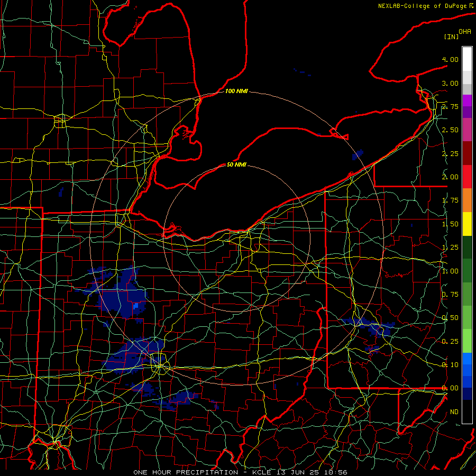Select the 3.00 legend value
The image size is (476, 476).
[x=450, y=83]
